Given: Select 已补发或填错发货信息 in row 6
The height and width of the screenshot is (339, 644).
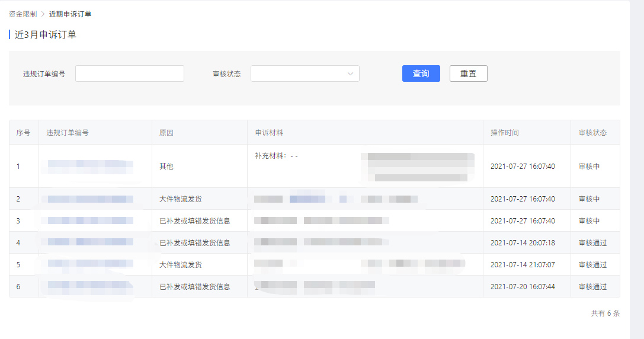Looking at the screenshot, I should pos(195,286).
